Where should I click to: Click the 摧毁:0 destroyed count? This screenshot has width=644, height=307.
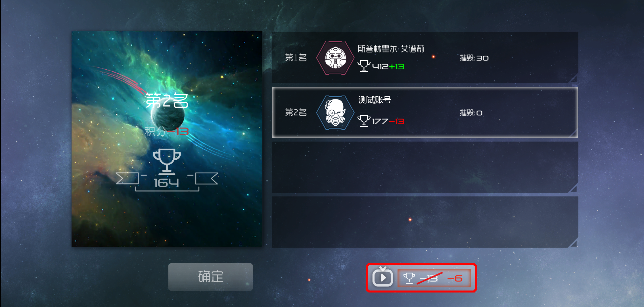(471, 113)
